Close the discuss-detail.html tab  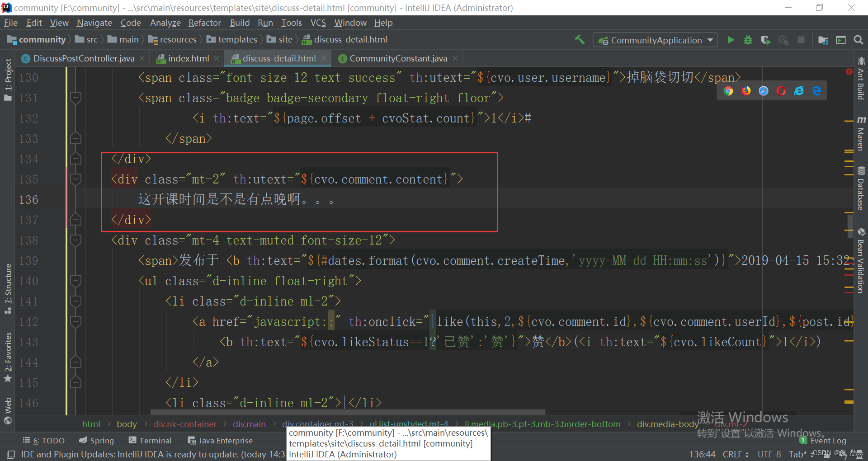[324, 58]
